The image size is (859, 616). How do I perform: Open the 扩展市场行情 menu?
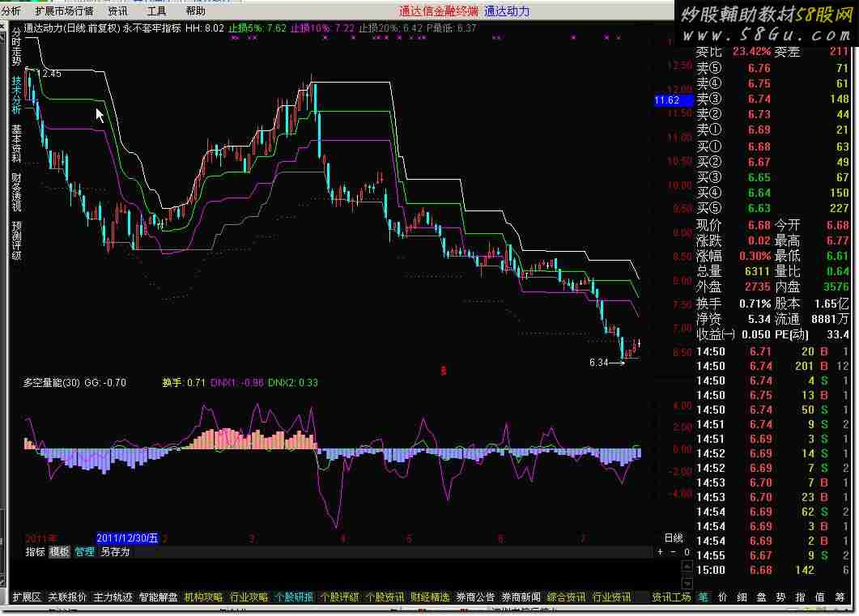click(x=64, y=11)
